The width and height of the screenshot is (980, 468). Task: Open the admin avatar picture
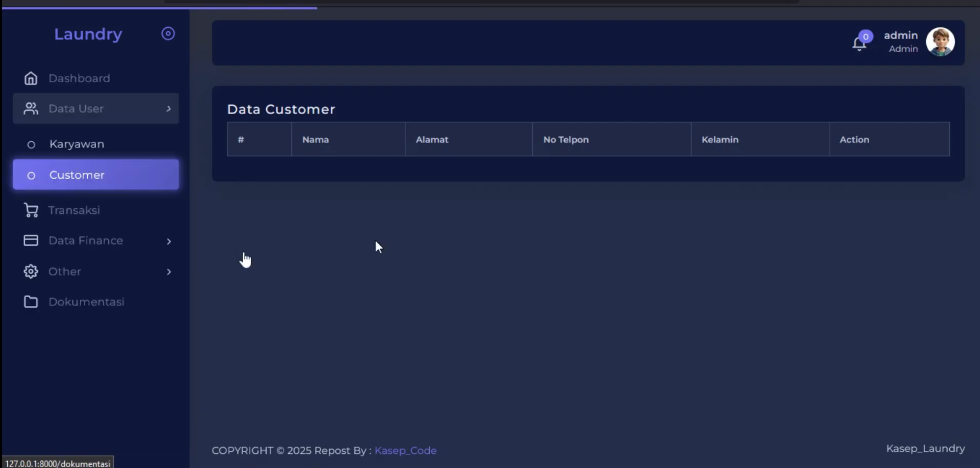pos(940,42)
